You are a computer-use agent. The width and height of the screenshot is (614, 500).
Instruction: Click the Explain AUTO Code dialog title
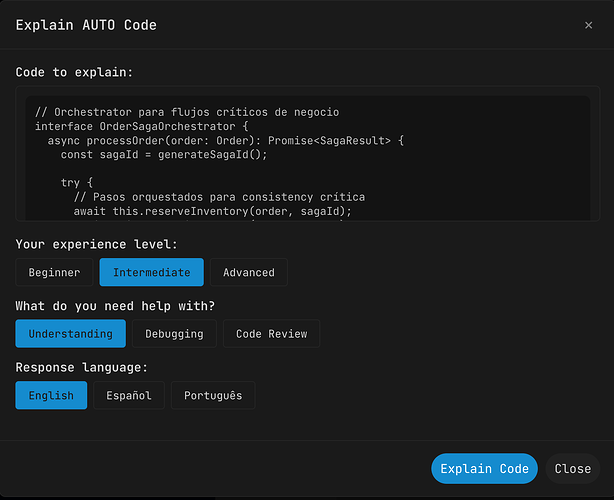[x=86, y=25]
